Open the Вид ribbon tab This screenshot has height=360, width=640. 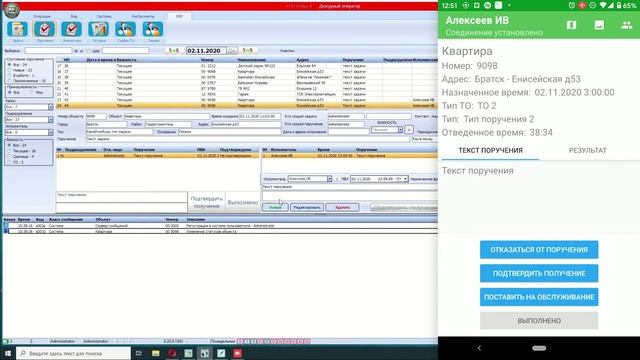(73, 16)
